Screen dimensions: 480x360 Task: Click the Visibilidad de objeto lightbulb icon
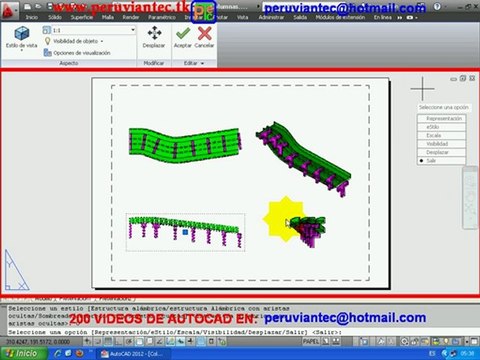click(x=48, y=41)
